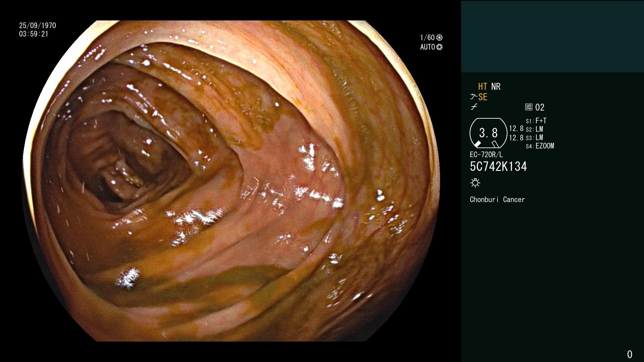Click the date 25/09/1970
The width and height of the screenshot is (644, 362).
38,25
